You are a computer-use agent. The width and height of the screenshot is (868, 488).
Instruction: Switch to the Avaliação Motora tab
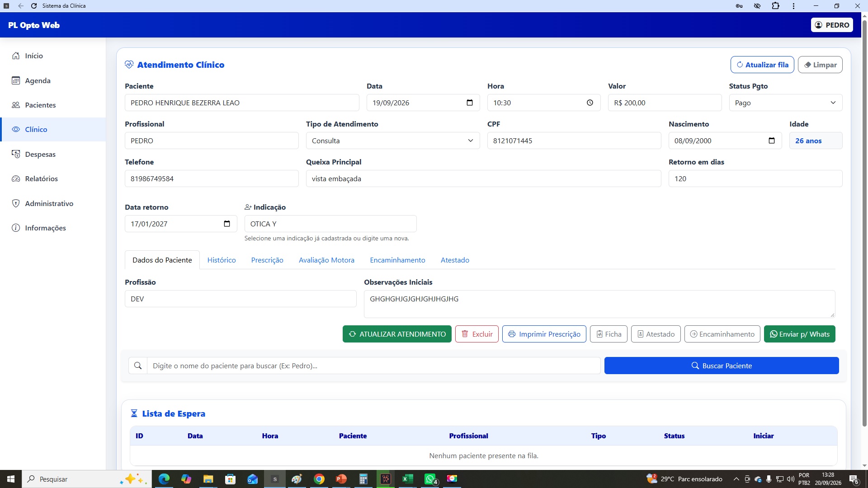pos(326,260)
